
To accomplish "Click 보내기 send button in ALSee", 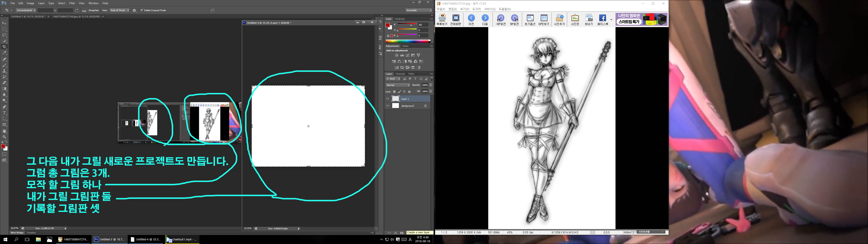I will 589,20.
